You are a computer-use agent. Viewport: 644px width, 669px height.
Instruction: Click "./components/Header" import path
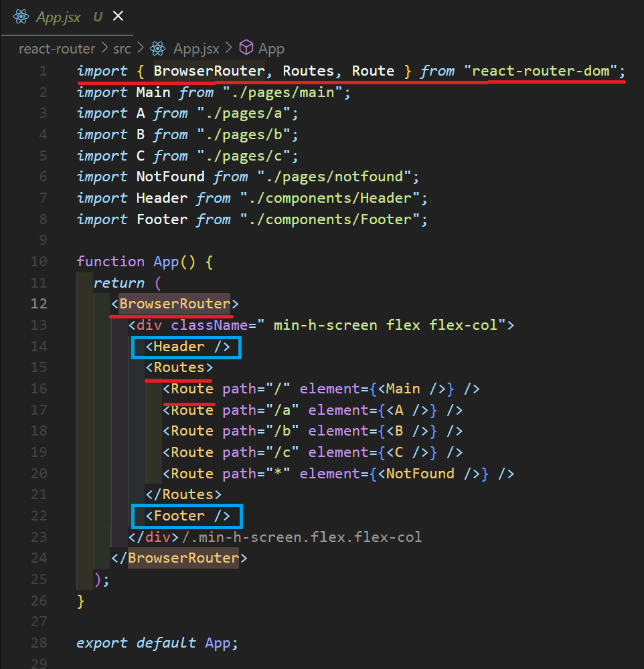329,198
